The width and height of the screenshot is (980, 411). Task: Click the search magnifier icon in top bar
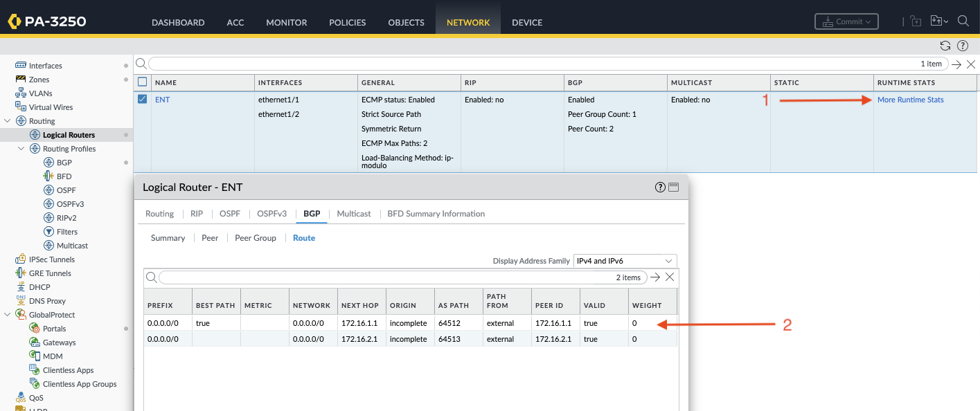963,21
